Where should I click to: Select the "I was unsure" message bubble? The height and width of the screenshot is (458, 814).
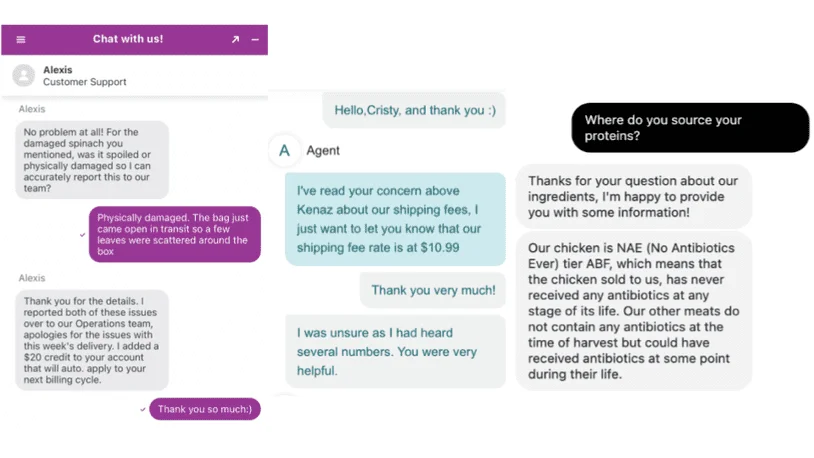394,351
